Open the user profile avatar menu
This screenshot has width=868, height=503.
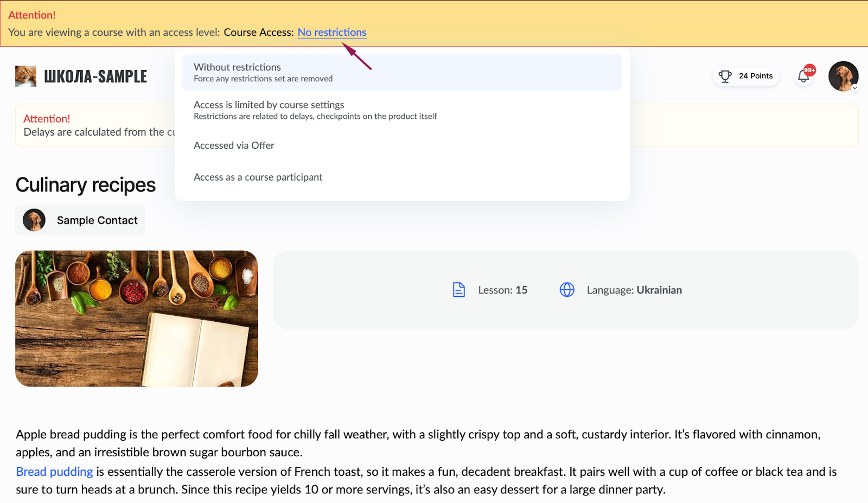(x=843, y=76)
